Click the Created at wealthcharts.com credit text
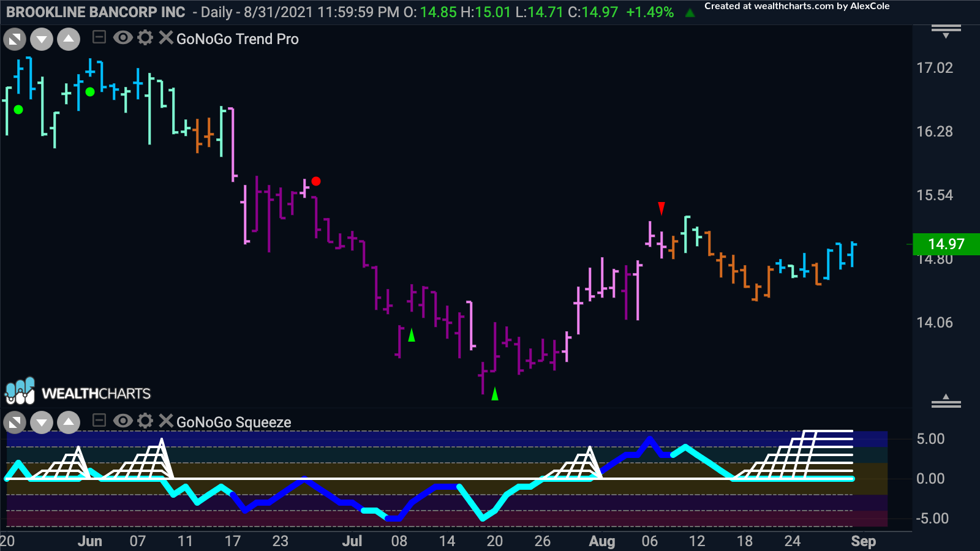 click(x=797, y=6)
